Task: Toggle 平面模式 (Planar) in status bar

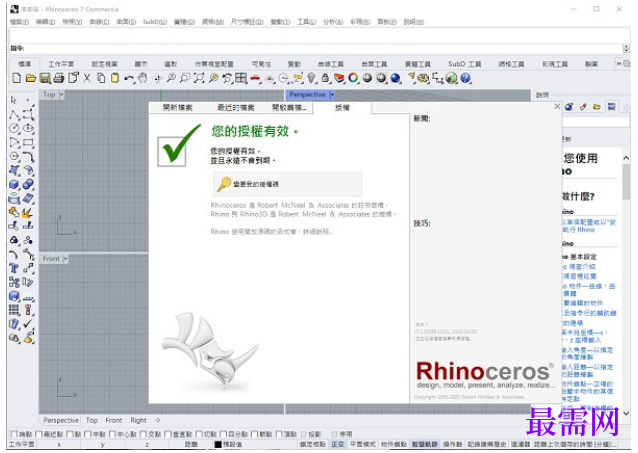Action: point(363,444)
